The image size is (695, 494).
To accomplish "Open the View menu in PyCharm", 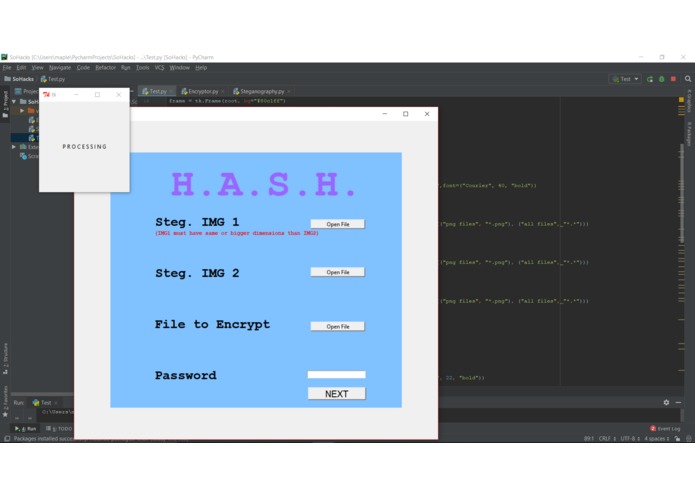I will (x=38, y=68).
